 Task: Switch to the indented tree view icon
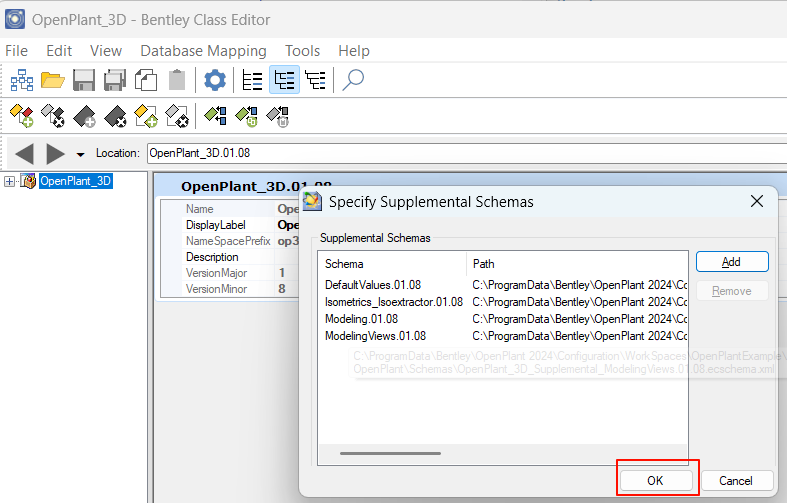(x=316, y=80)
